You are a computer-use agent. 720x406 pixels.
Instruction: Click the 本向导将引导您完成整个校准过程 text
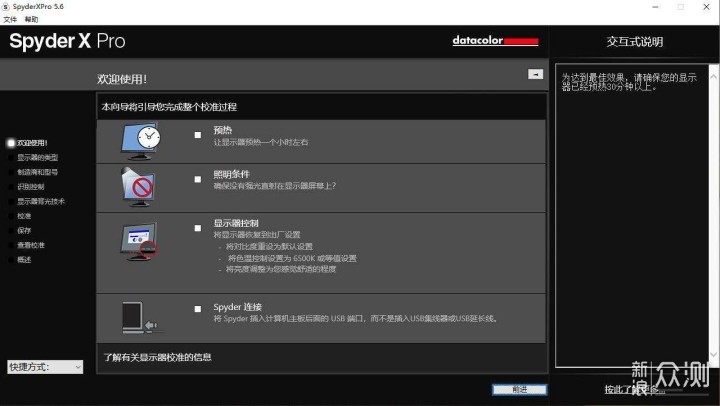169,107
